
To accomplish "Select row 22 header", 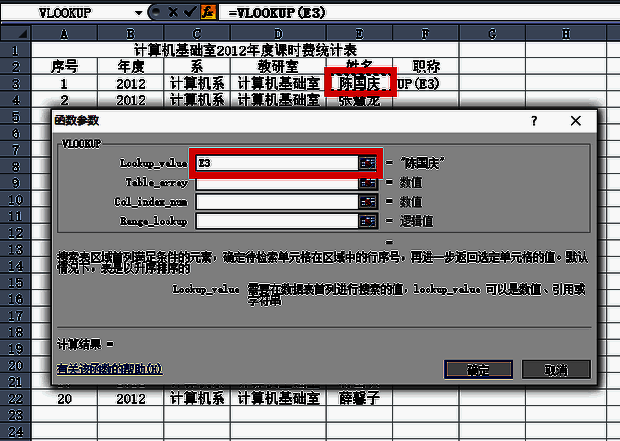I will tap(15, 398).
